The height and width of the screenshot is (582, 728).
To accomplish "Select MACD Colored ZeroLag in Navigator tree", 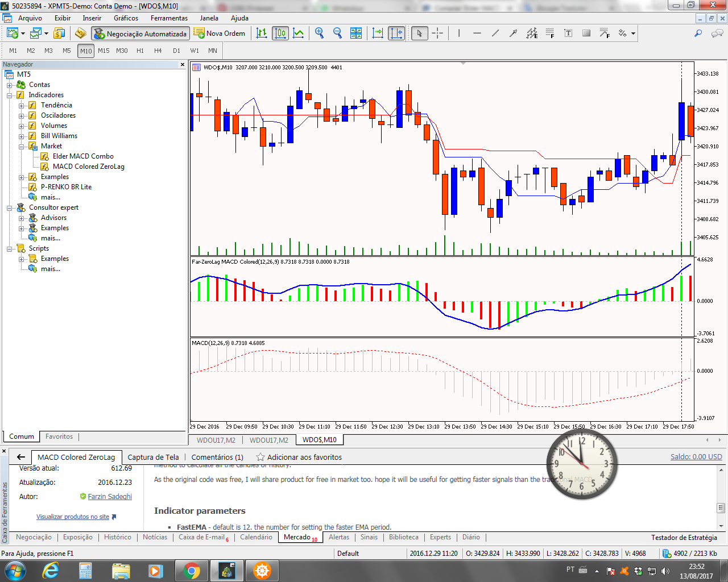I will pyautogui.click(x=88, y=167).
